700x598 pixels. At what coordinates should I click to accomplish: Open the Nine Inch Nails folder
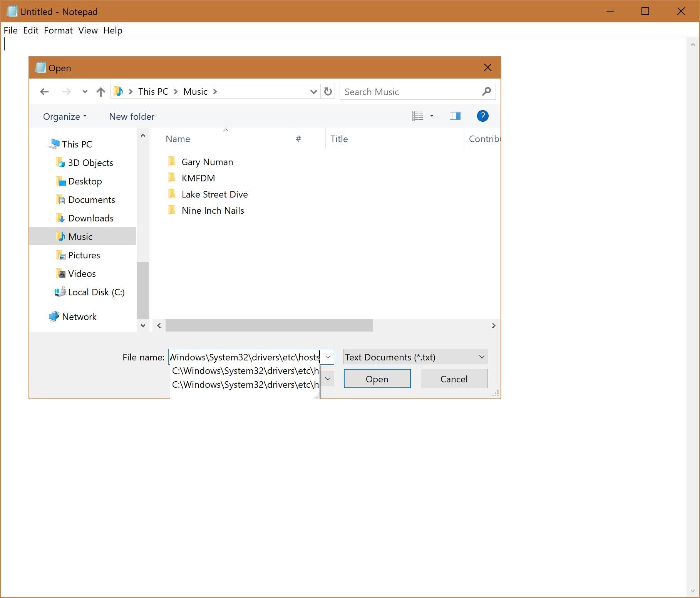click(x=213, y=211)
